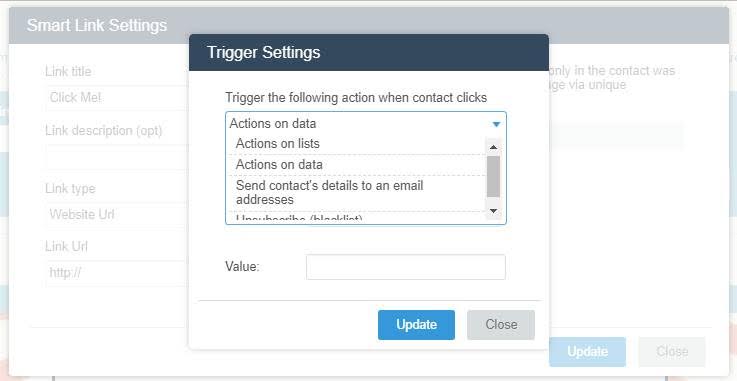Open the trigger action dropdown arrow
This screenshot has width=737, height=381.
click(x=496, y=124)
